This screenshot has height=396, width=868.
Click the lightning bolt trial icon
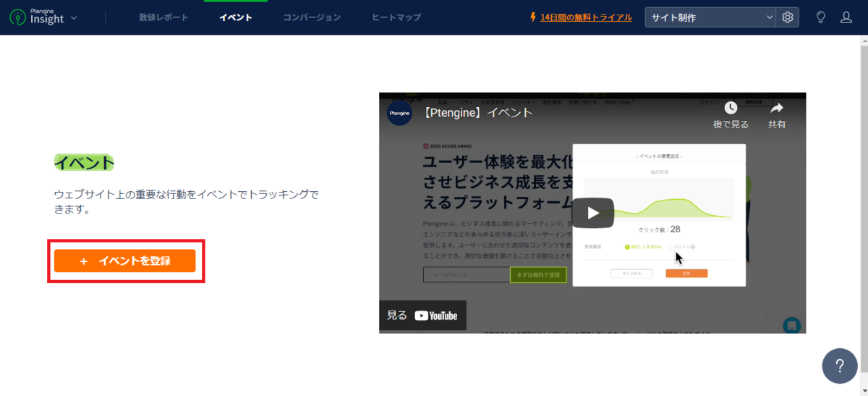tap(533, 17)
